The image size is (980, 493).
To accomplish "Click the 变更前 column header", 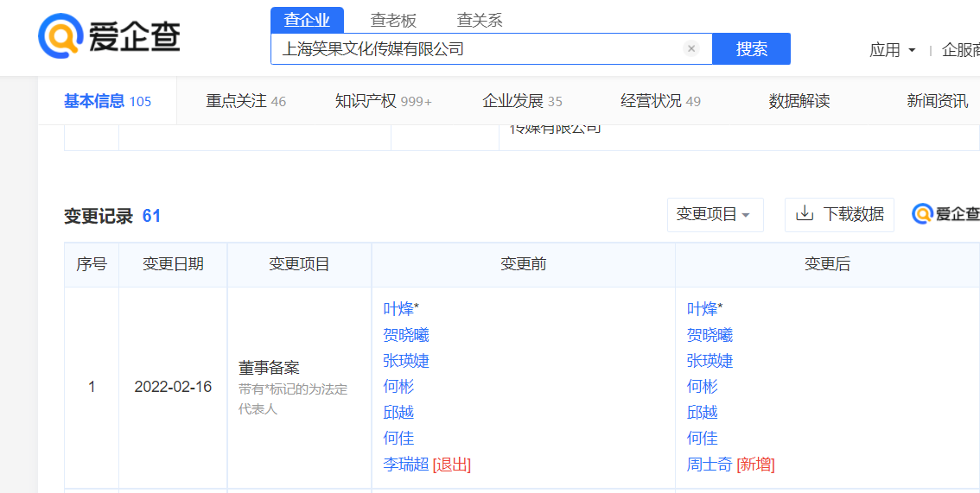I will point(524,264).
